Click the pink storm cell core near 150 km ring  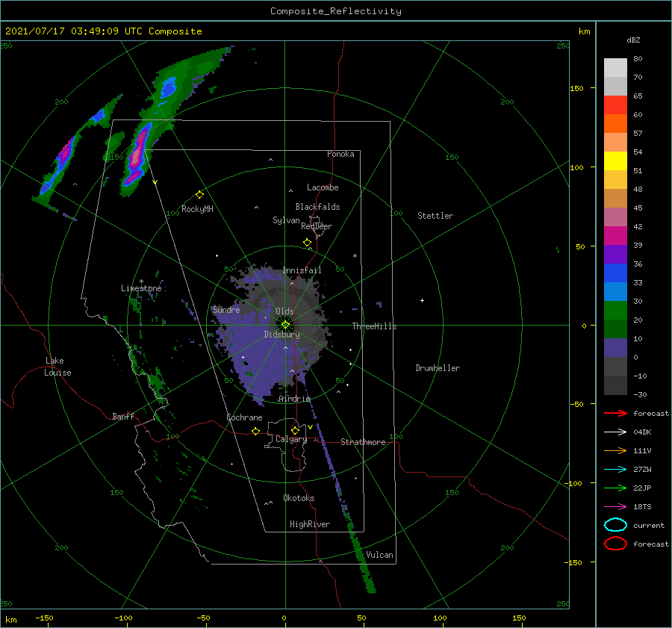click(x=137, y=155)
